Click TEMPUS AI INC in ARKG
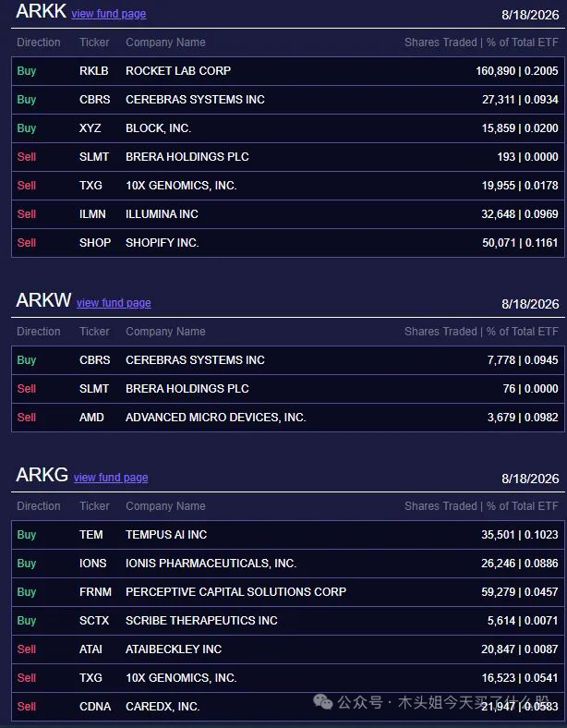Screen dimensions: 567x728 coord(166,535)
